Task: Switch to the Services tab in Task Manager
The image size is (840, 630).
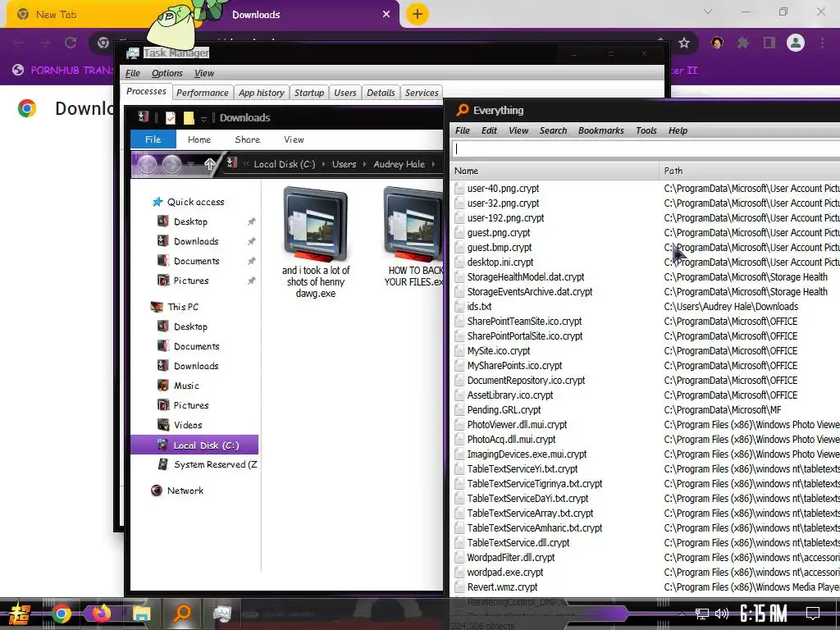Action: tap(422, 93)
